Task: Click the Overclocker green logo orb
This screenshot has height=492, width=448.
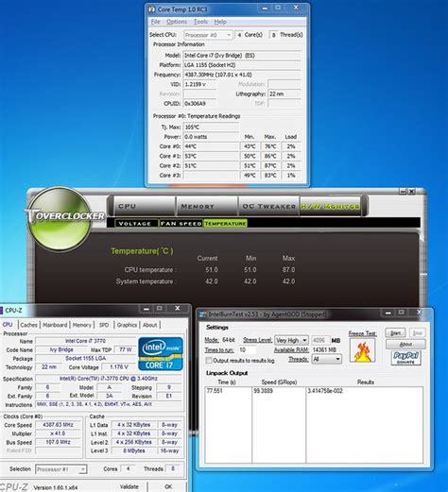Action: (x=59, y=219)
